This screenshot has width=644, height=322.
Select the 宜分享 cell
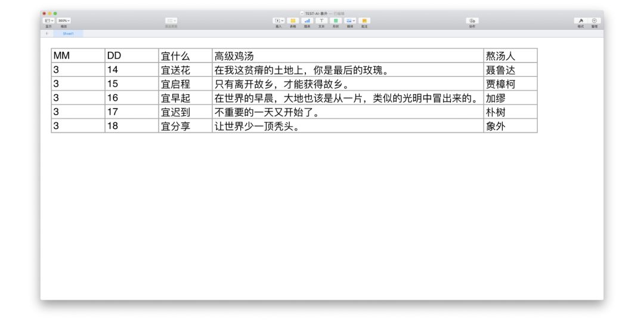185,126
